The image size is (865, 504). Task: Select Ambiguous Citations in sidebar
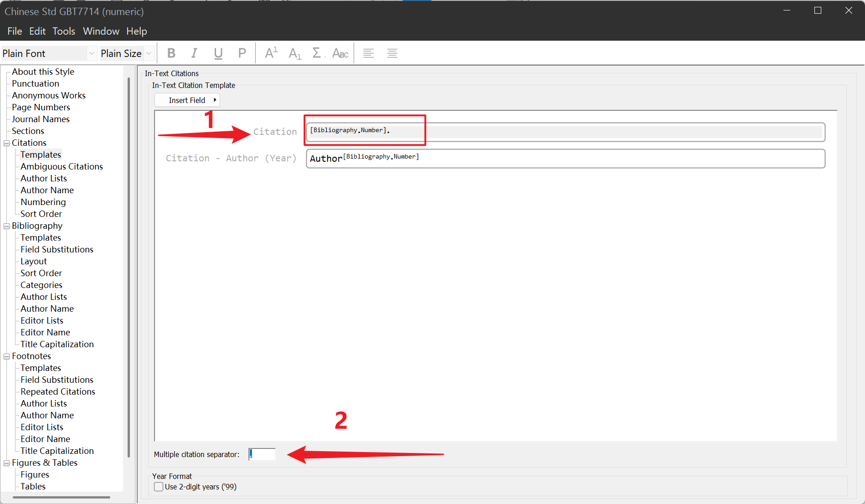point(62,166)
